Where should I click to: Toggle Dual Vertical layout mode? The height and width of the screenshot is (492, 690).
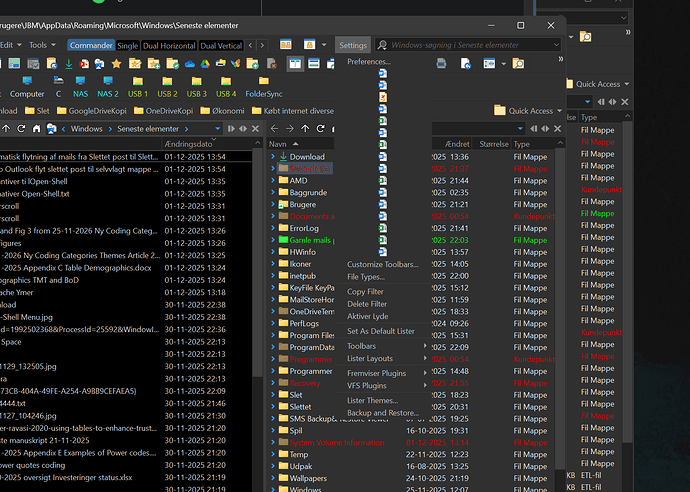[x=221, y=45]
